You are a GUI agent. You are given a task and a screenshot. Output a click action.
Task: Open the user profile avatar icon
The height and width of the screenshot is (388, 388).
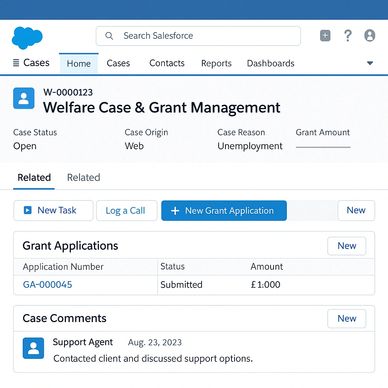[x=370, y=36]
